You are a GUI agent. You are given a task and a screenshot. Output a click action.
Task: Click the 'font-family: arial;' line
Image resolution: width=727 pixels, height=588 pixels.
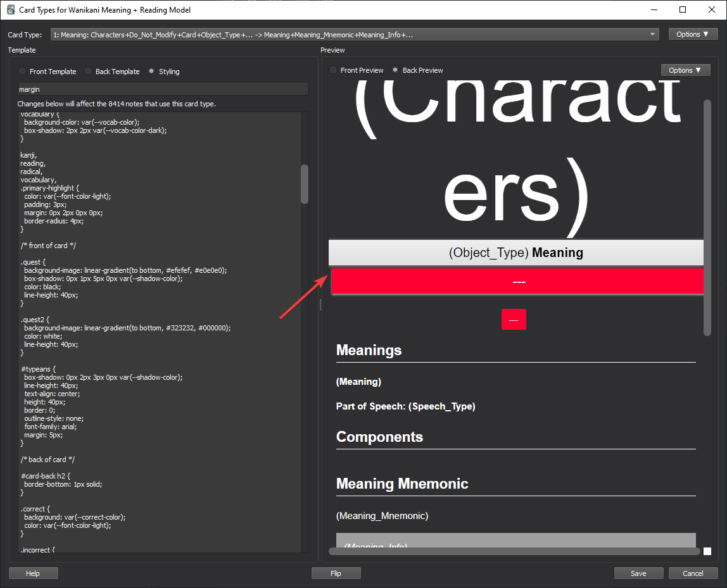pos(51,427)
